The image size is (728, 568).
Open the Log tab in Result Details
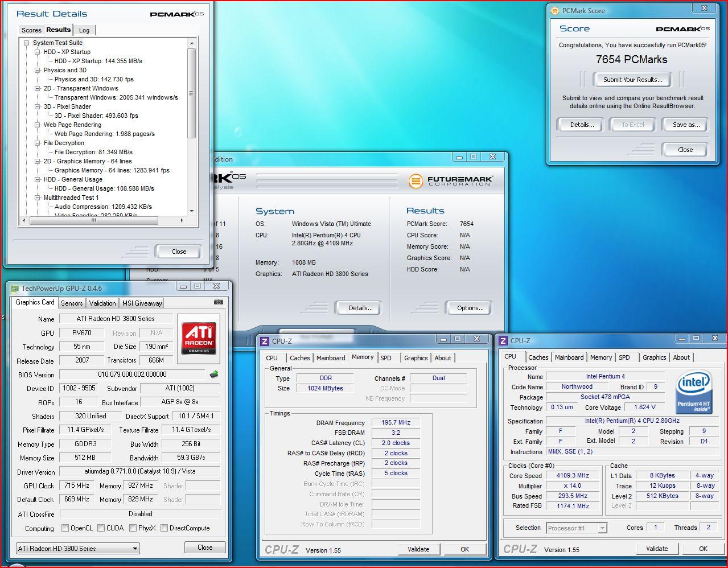pyautogui.click(x=84, y=30)
